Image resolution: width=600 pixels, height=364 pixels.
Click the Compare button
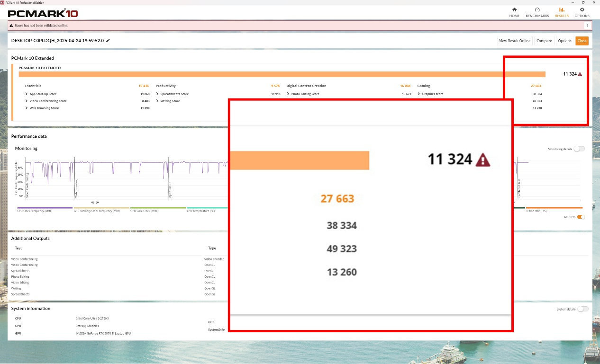click(544, 41)
